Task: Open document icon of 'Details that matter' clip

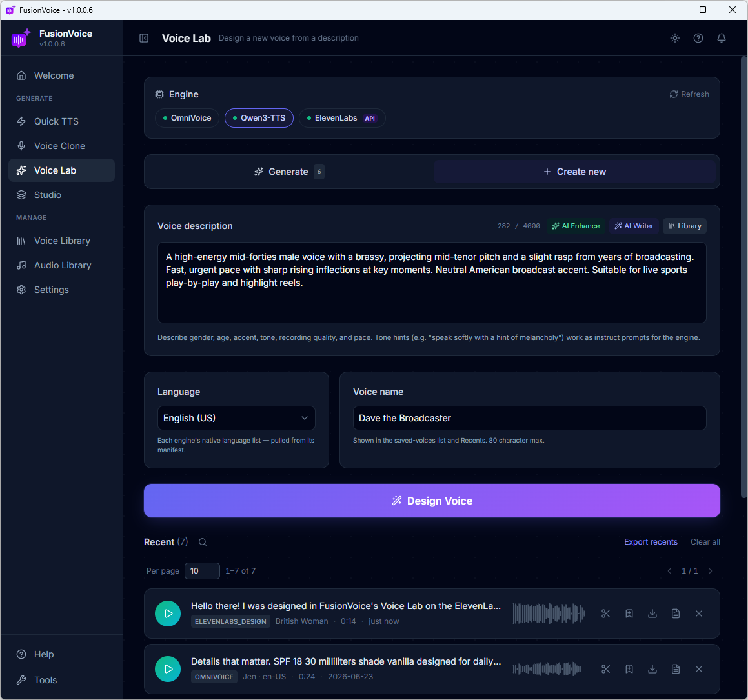Action: tap(676, 669)
